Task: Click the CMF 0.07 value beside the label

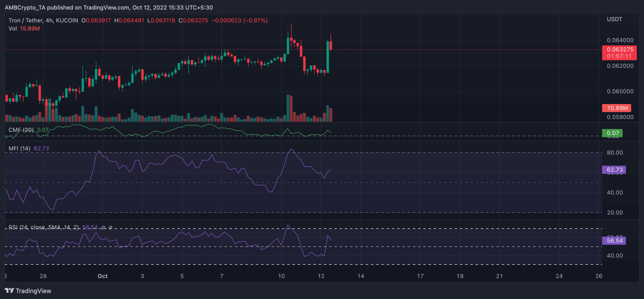Action: [x=43, y=130]
